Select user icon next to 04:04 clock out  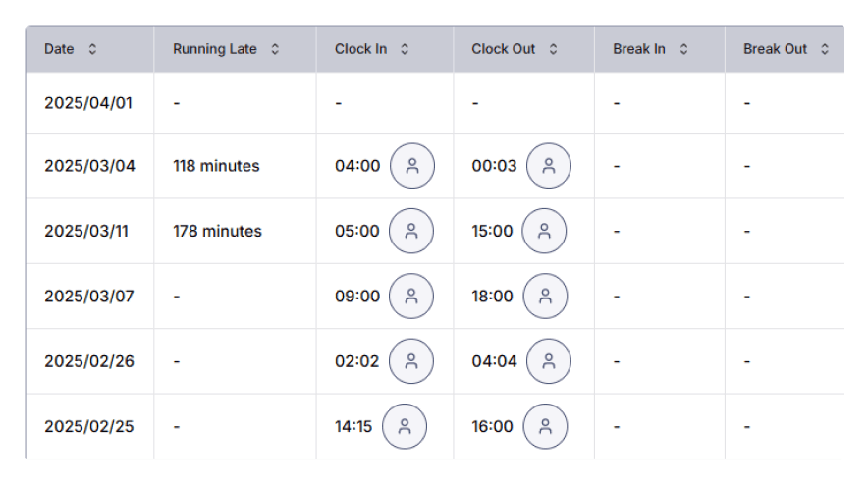click(549, 360)
